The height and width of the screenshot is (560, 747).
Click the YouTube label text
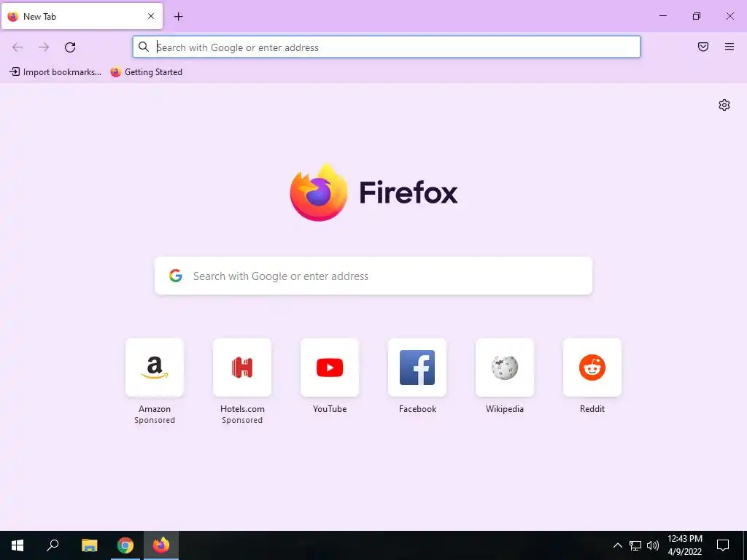(x=330, y=409)
